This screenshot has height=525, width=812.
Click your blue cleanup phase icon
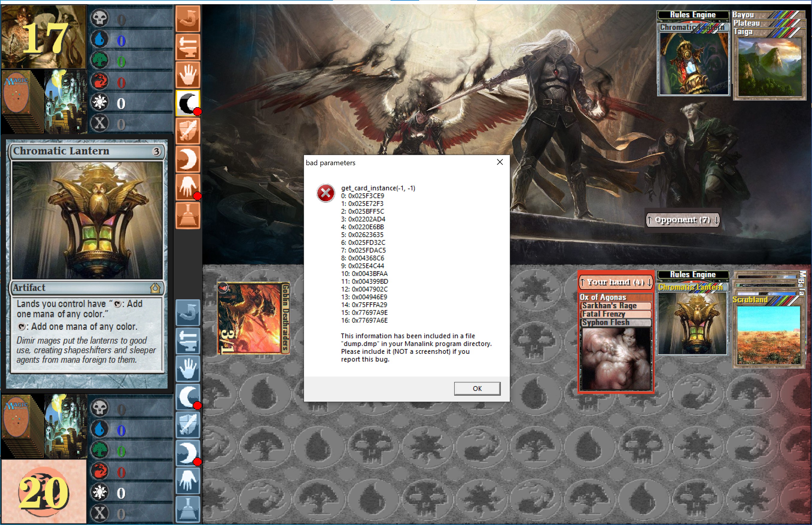[188, 509]
